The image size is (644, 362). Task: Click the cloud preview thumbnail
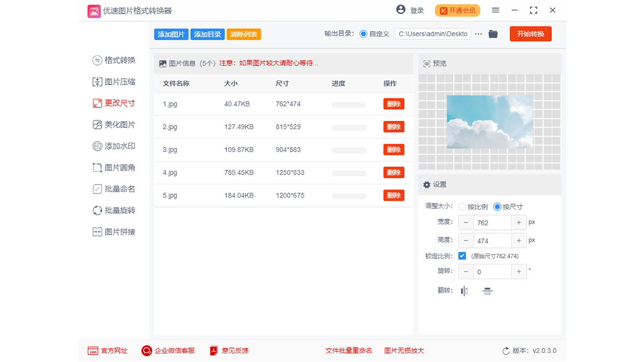[x=490, y=122]
